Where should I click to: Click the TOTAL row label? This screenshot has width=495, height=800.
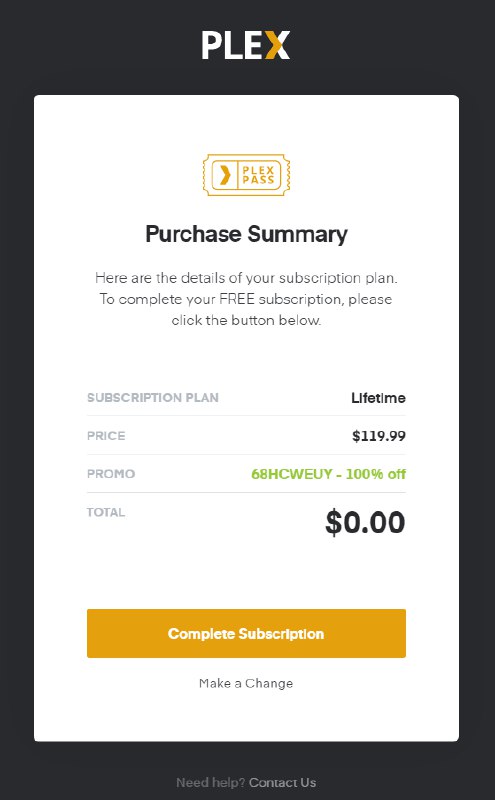click(106, 512)
